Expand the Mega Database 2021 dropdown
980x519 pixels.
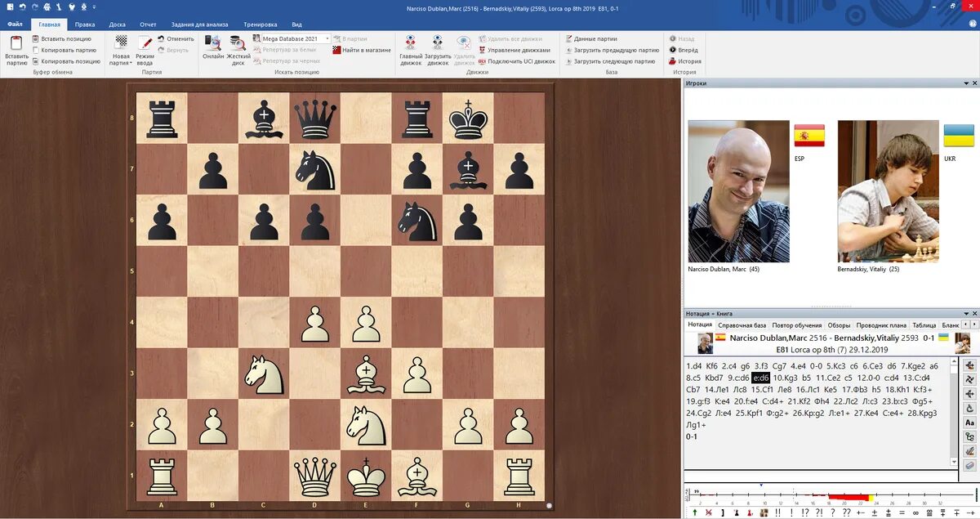point(328,38)
